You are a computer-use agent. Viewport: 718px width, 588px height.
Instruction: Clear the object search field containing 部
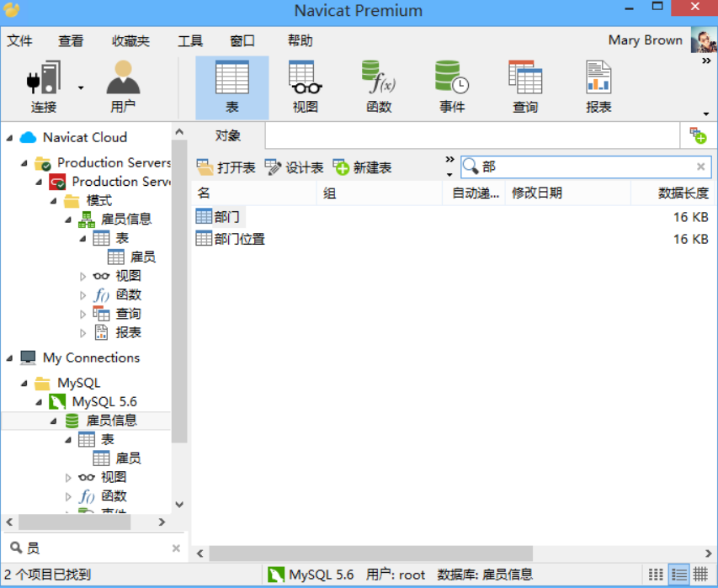[700, 167]
